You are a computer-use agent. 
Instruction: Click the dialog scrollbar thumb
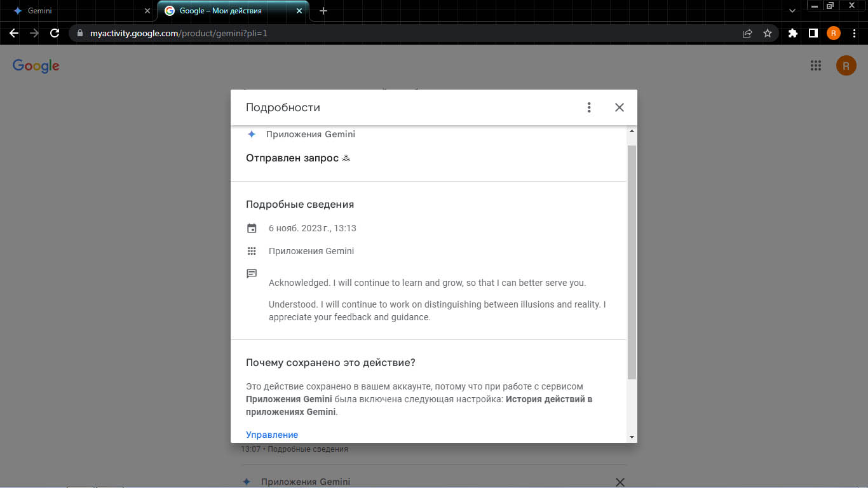632,262
